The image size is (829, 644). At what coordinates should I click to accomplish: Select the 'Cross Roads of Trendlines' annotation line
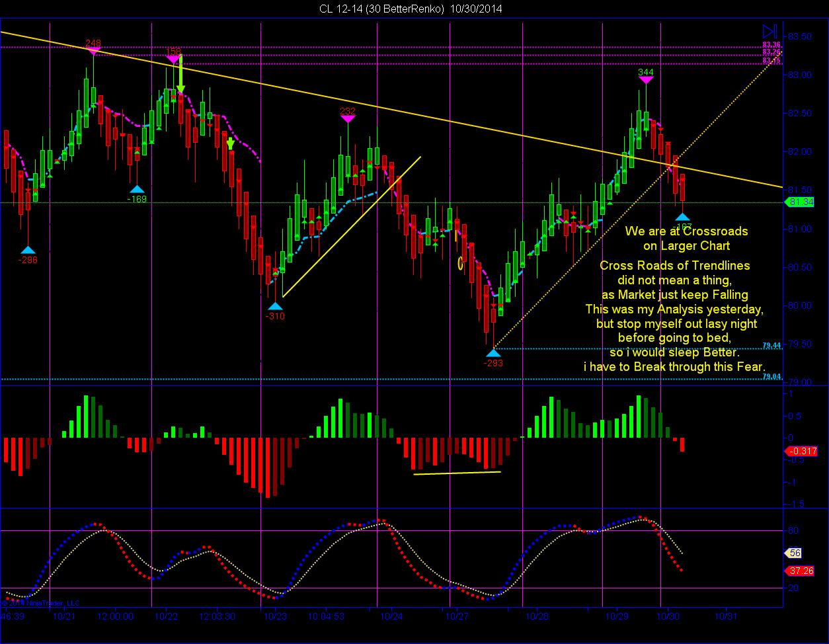pos(675,266)
